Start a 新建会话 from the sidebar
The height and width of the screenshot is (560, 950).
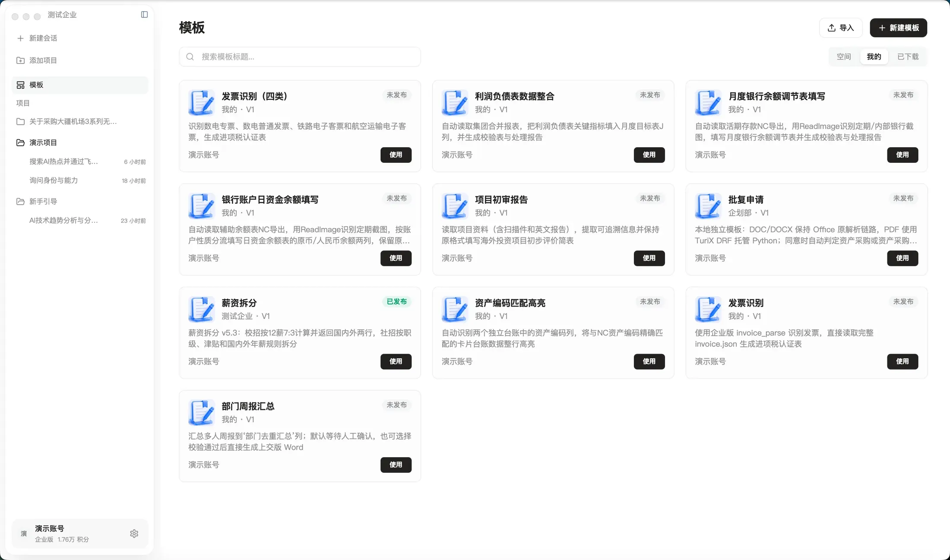[80, 38]
